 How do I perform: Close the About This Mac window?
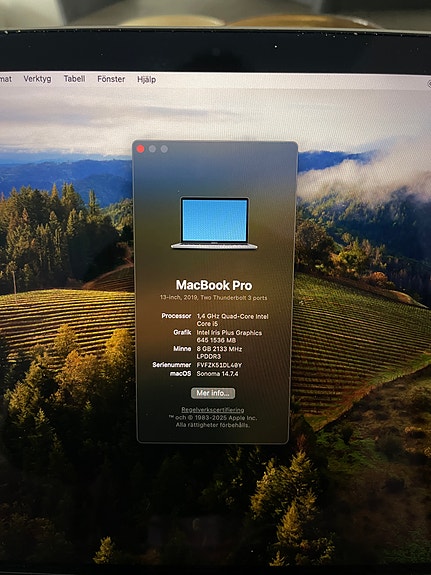tap(140, 149)
